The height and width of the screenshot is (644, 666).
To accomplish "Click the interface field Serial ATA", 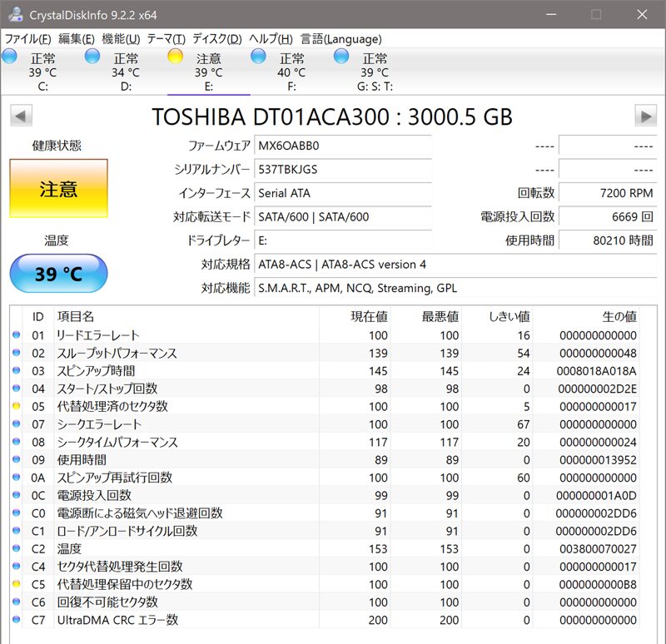I will [343, 193].
